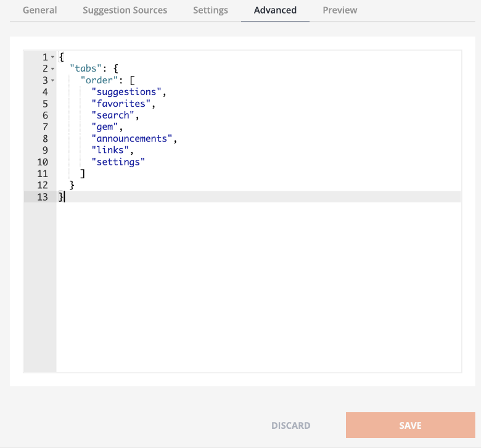
Task: Collapse the root object fold arrow on line 1
Action: tap(53, 57)
